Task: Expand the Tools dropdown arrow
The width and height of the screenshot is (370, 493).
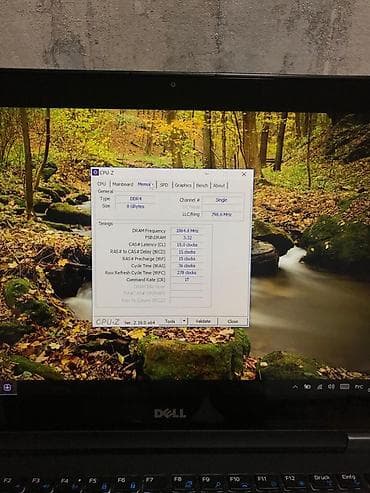Action: 184,321
